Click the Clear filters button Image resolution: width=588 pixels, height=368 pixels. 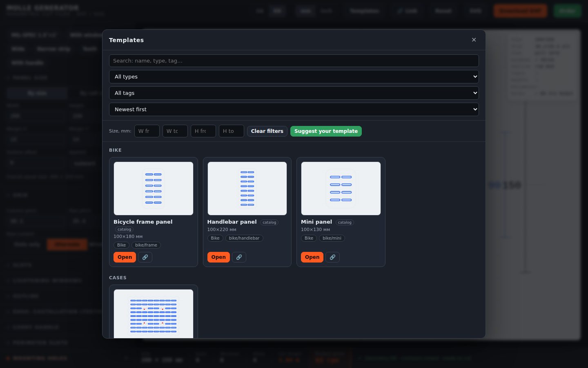click(x=267, y=131)
